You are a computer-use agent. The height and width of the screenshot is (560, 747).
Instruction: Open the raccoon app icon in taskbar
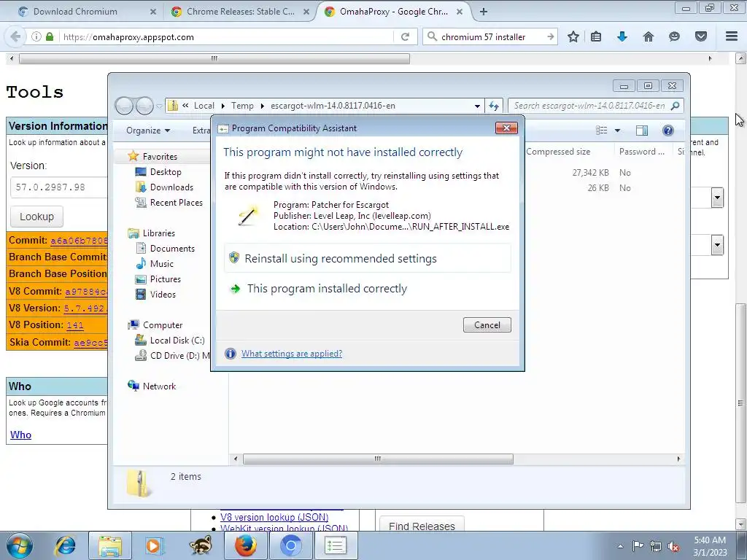200,545
